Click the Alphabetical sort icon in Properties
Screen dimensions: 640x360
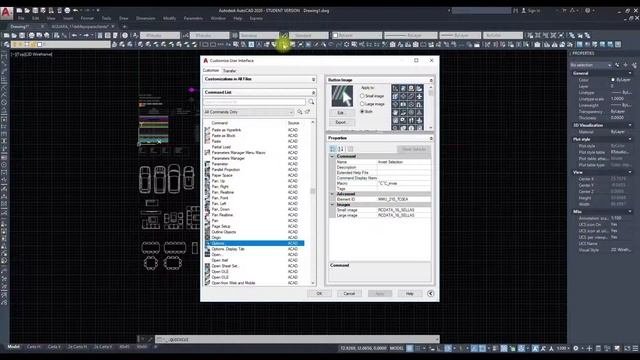point(341,149)
